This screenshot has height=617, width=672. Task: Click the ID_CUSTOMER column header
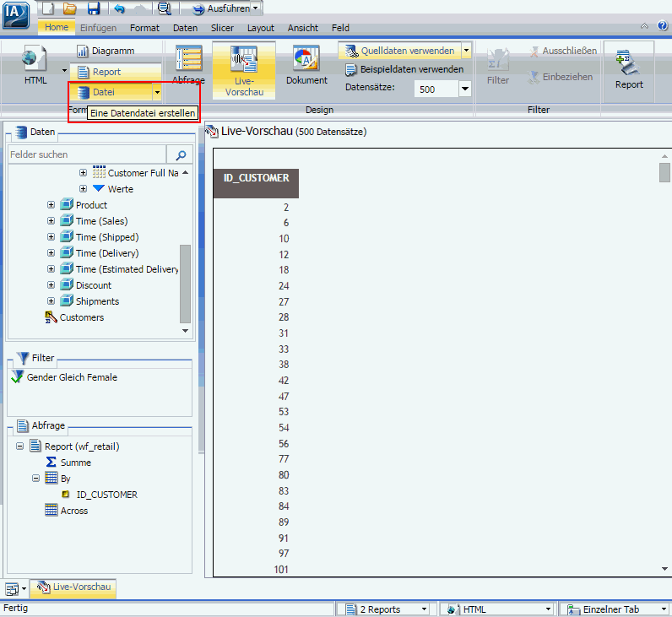(256, 183)
